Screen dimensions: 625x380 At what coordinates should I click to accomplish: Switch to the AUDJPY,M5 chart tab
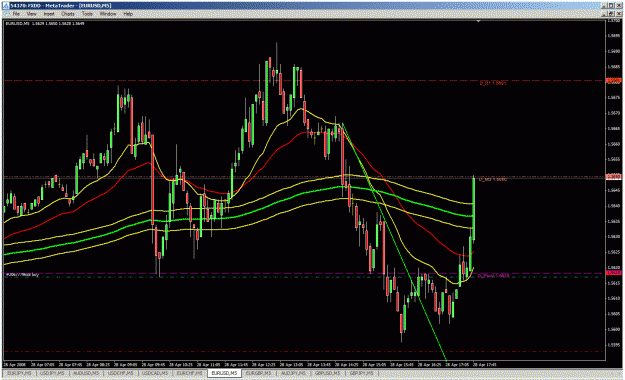click(x=293, y=373)
